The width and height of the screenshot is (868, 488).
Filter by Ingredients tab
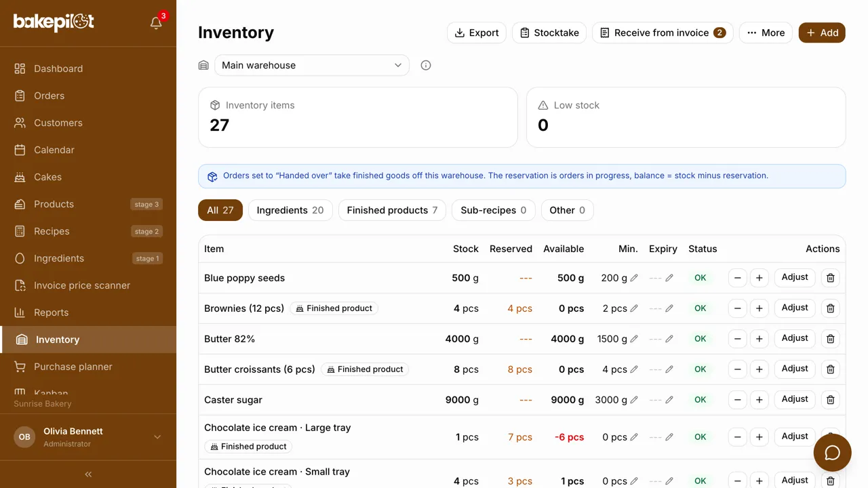[290, 210]
